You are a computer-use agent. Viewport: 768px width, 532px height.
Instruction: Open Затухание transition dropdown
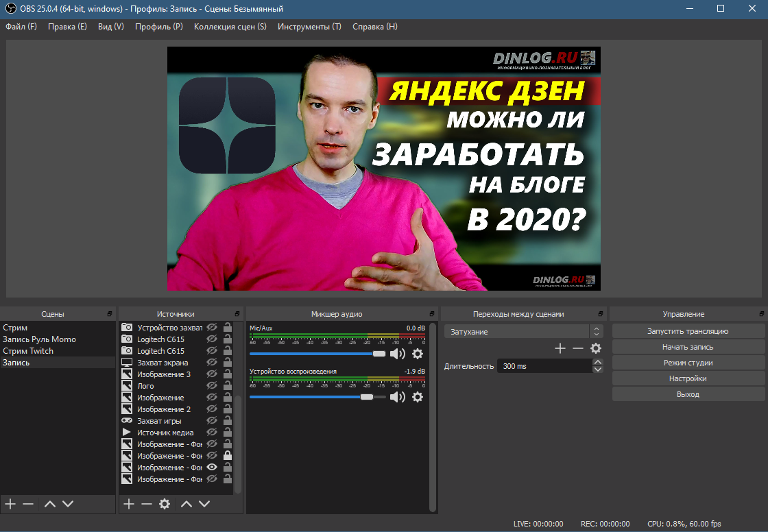(x=523, y=332)
